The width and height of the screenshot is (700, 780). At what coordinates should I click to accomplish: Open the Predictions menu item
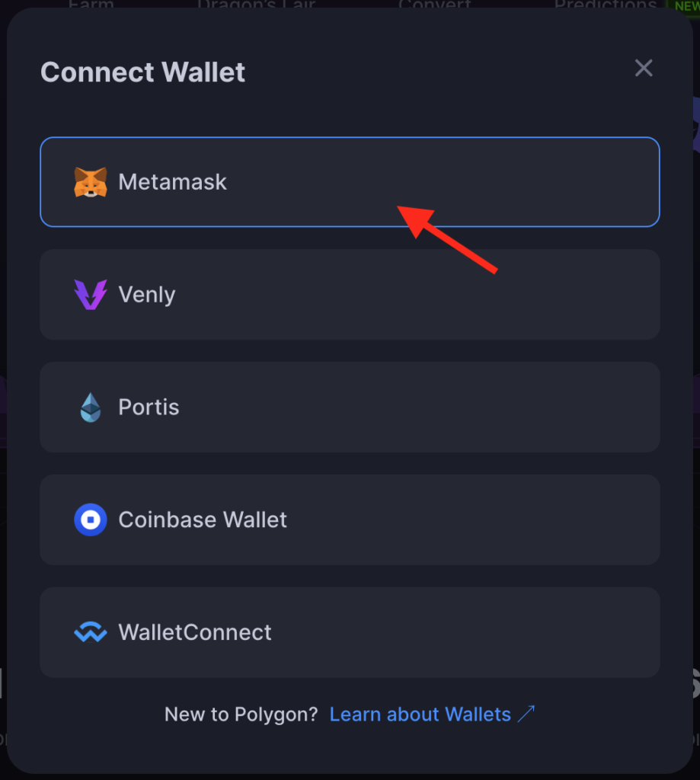(x=606, y=5)
